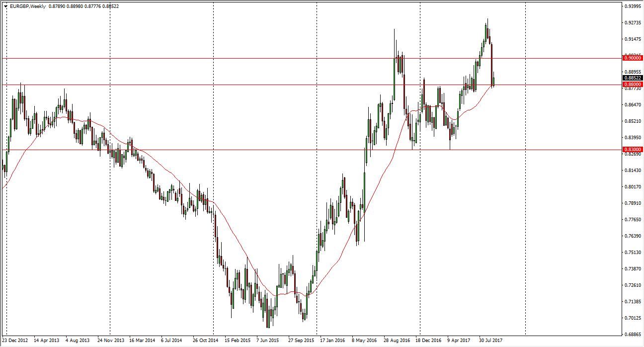644x347 pixels.
Task: Click the 23 Dec 2012 date label
Action: (x=14, y=341)
